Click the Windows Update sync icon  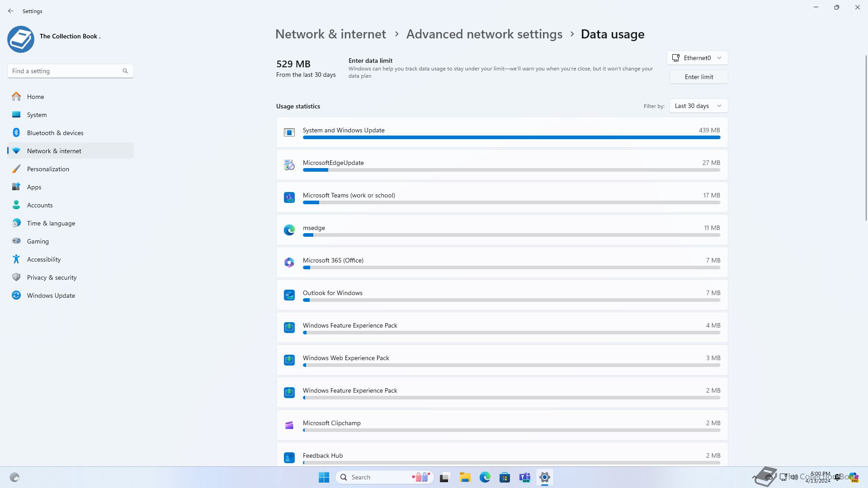pyautogui.click(x=16, y=295)
